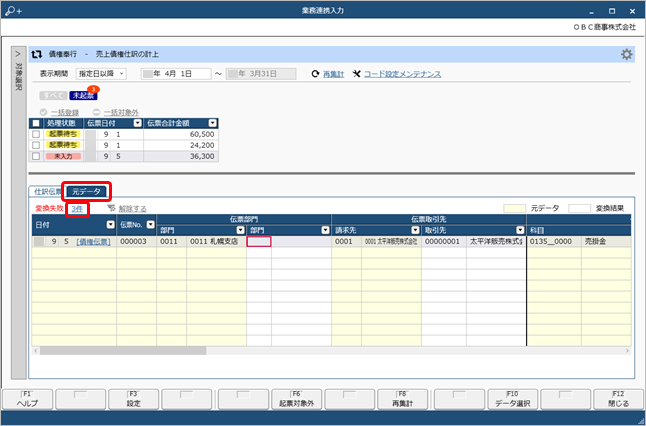Click the 解除する link
This screenshot has height=426, width=646.
(133, 209)
